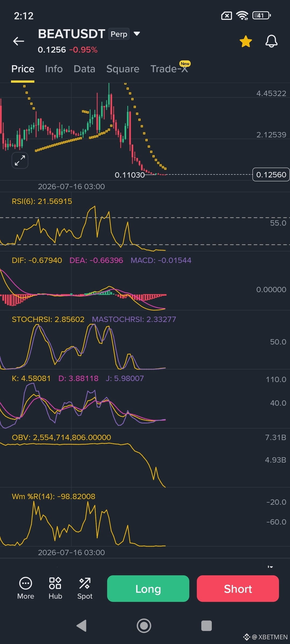
Task: Tap Android home navigation button
Action: point(144,626)
